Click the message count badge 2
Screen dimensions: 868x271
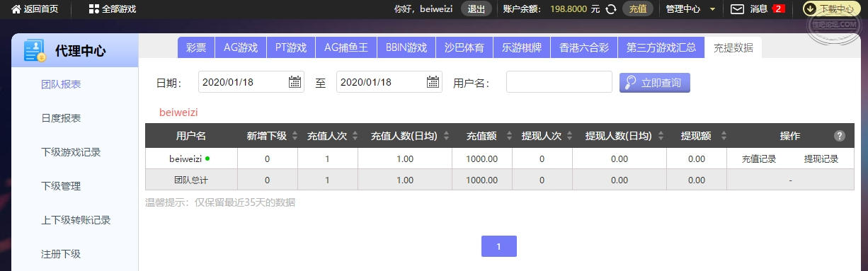coord(779,9)
